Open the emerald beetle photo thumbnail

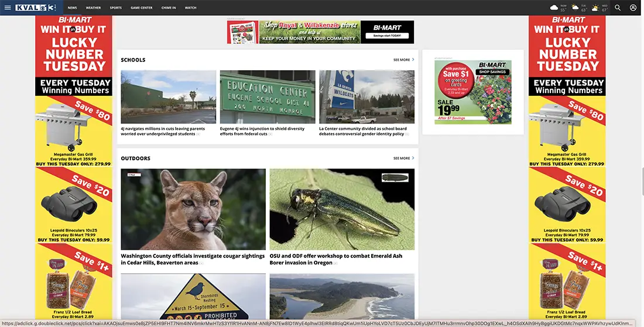(x=342, y=209)
